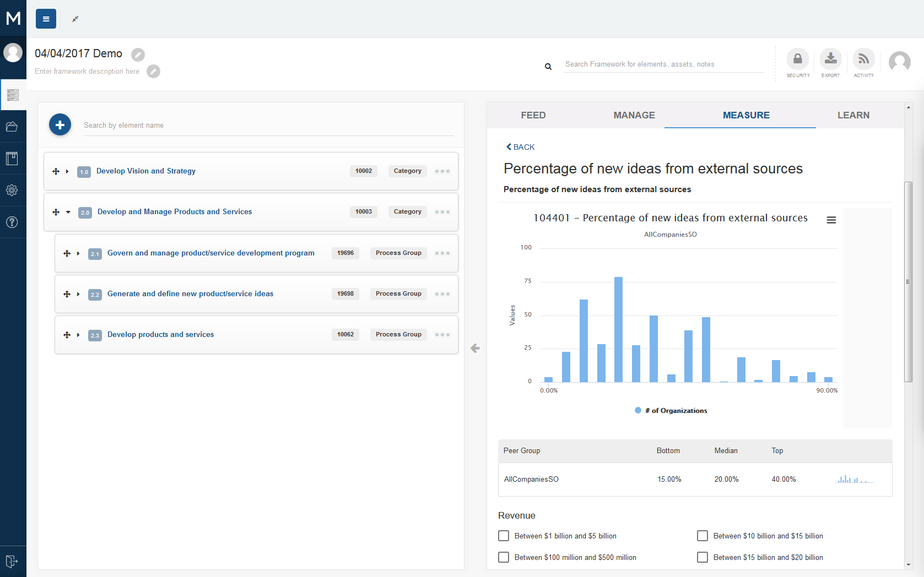Collapse Develop and Manage Products and Services
Screen dimensions: 924x577
pyautogui.click(x=68, y=212)
